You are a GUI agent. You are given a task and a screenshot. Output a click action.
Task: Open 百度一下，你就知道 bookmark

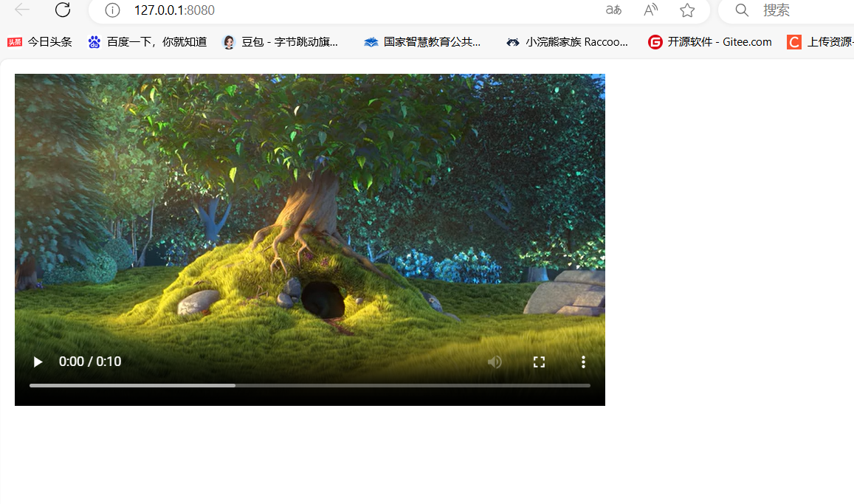click(x=147, y=42)
